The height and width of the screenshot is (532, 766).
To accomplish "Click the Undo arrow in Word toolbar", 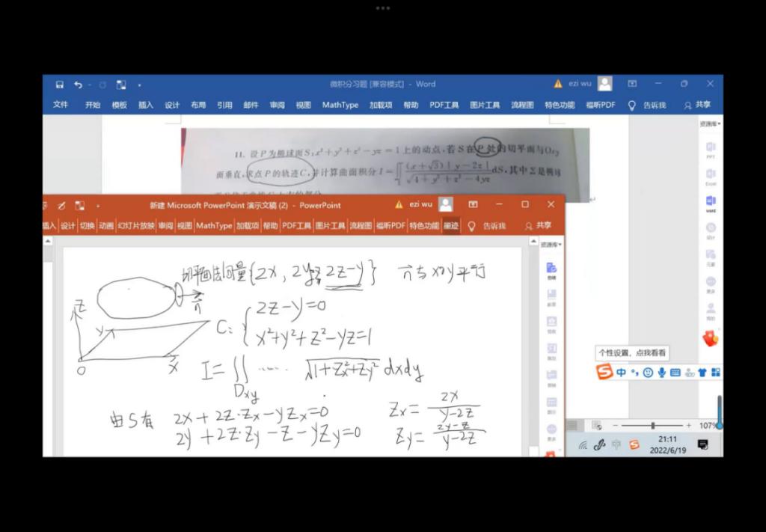I will coord(78,85).
